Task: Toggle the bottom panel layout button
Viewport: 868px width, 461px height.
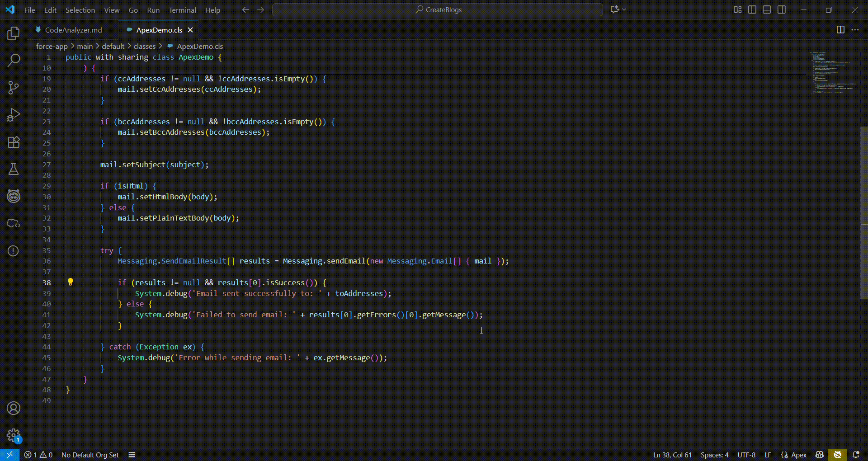Action: tap(767, 9)
